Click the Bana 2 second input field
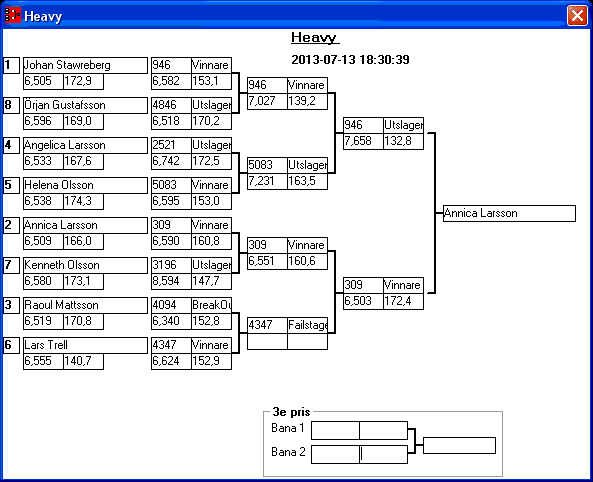Screen dimensions: 593x482 click(x=383, y=454)
